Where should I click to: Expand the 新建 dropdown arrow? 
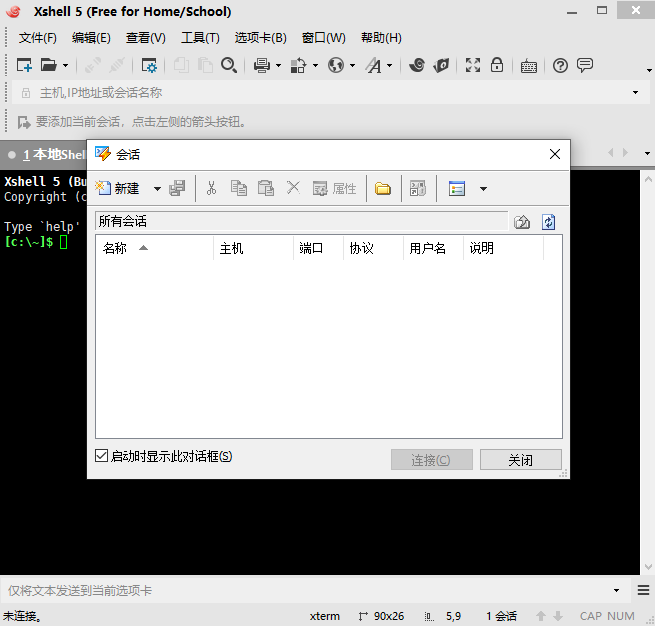[x=157, y=189]
